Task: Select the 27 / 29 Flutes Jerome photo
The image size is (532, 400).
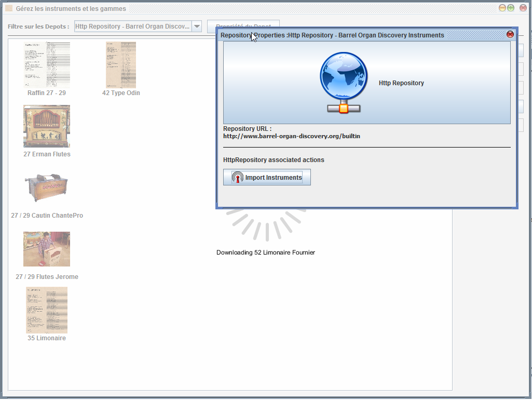Action: pyautogui.click(x=47, y=249)
